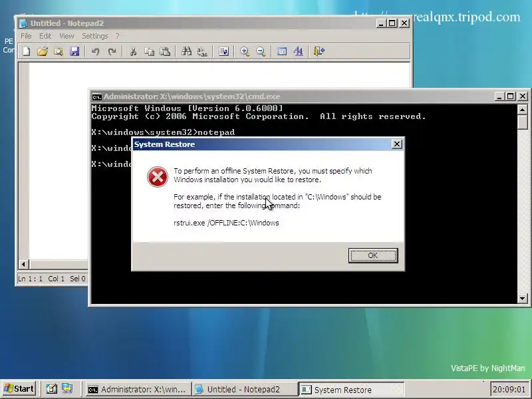Screen dimensions: 532x399
Task: Click "Sel 0" in Notepad2 status bar
Action: (78, 279)
